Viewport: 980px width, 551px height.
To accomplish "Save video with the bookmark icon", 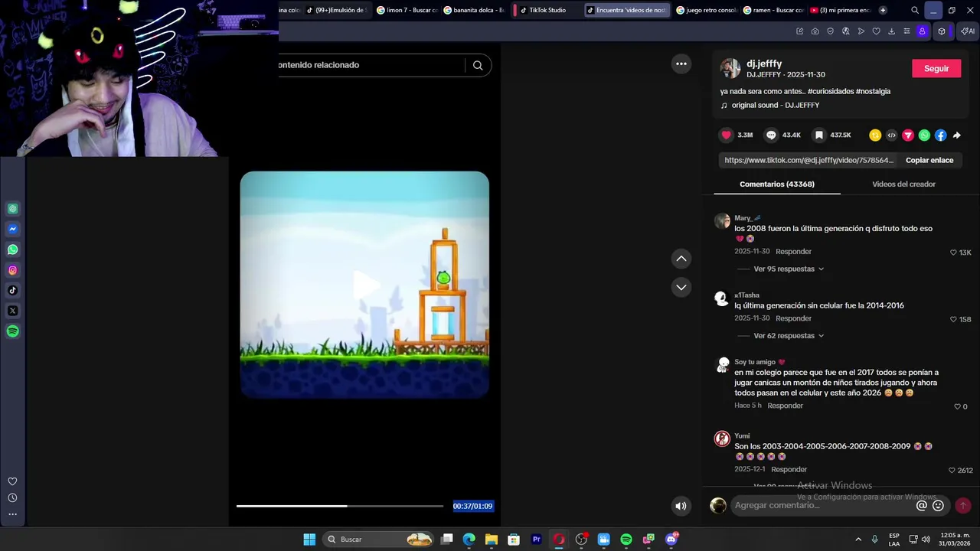I will tap(818, 135).
